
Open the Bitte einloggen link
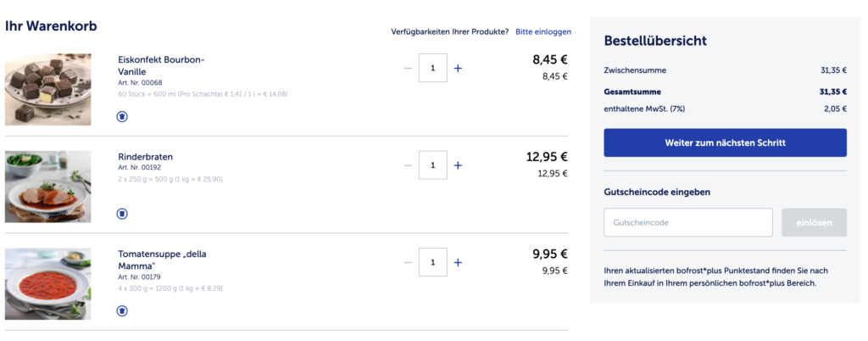(543, 32)
